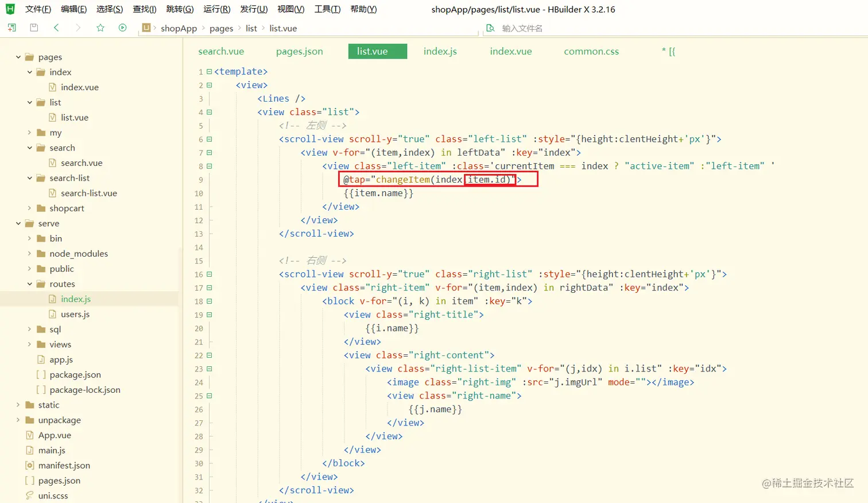Go back with the left arrow toolbar icon
868x503 pixels.
(x=56, y=28)
